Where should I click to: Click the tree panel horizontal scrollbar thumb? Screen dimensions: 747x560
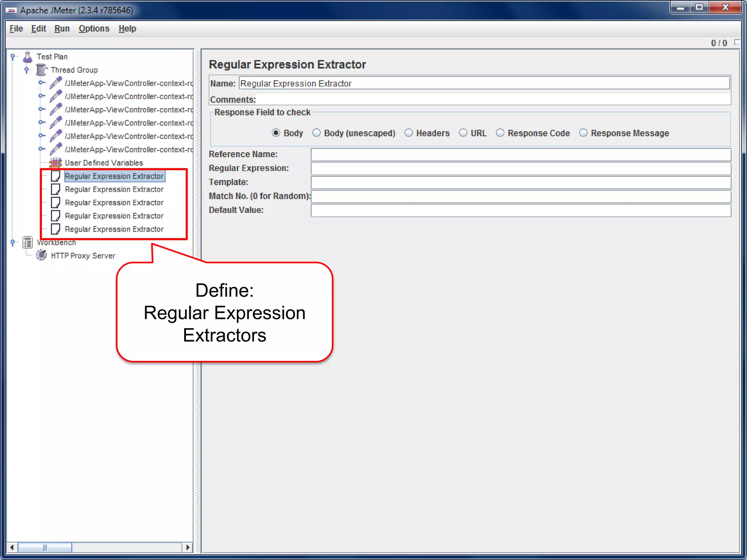45,547
